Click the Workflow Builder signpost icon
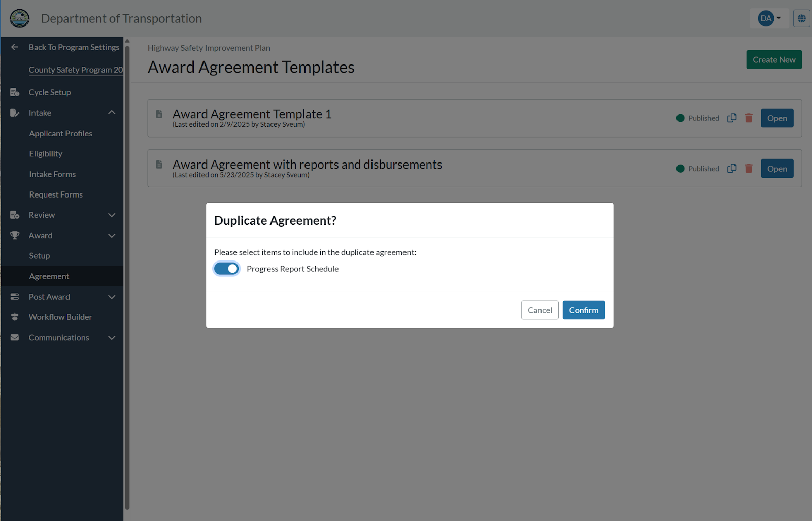812x521 pixels. 15,317
